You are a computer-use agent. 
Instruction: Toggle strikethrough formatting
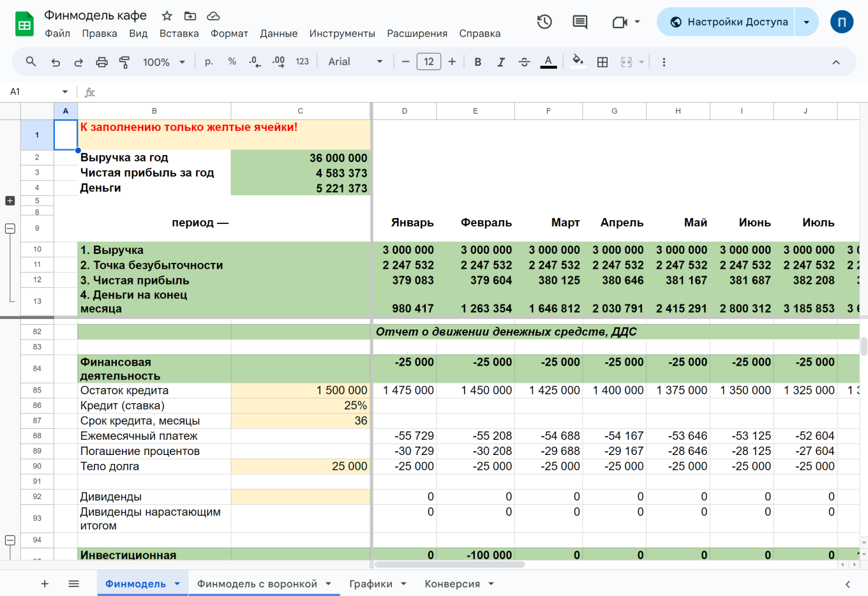click(524, 62)
